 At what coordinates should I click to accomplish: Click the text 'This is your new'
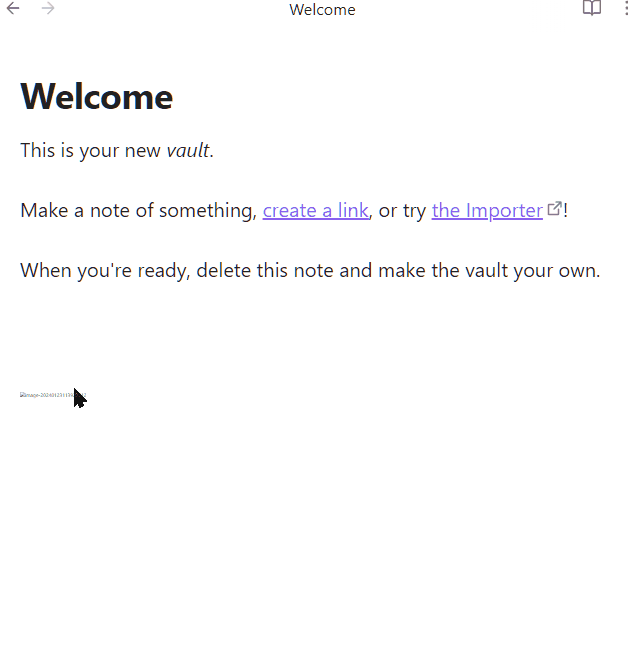[x=90, y=150]
